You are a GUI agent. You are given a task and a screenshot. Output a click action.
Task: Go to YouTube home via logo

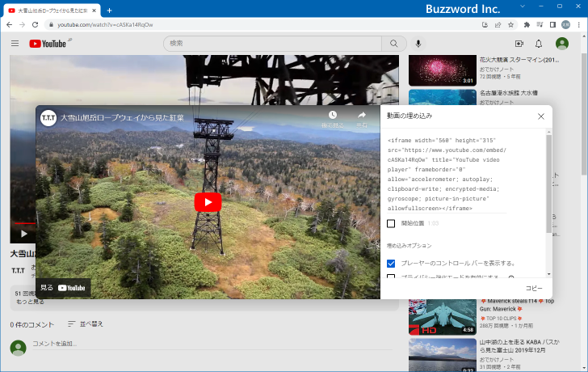48,44
